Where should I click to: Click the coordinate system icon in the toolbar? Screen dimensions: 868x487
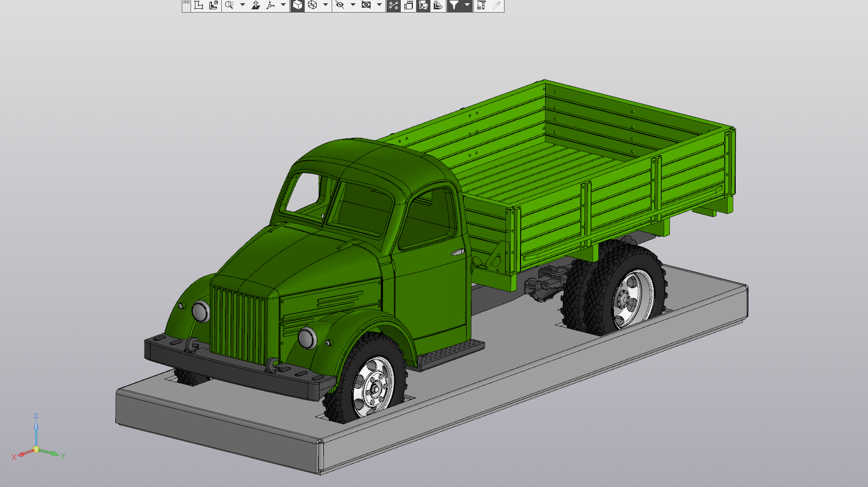[x=199, y=5]
